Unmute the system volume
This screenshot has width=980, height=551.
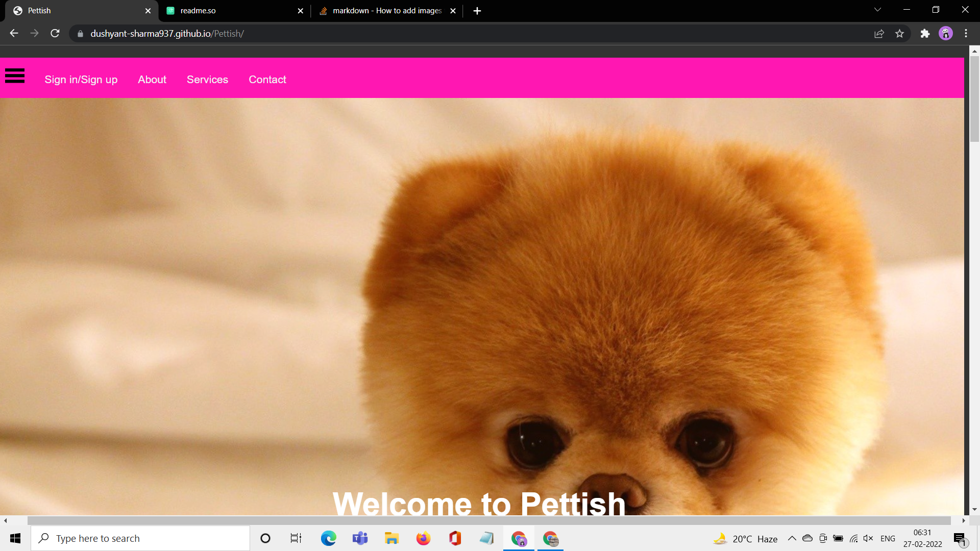tap(868, 538)
